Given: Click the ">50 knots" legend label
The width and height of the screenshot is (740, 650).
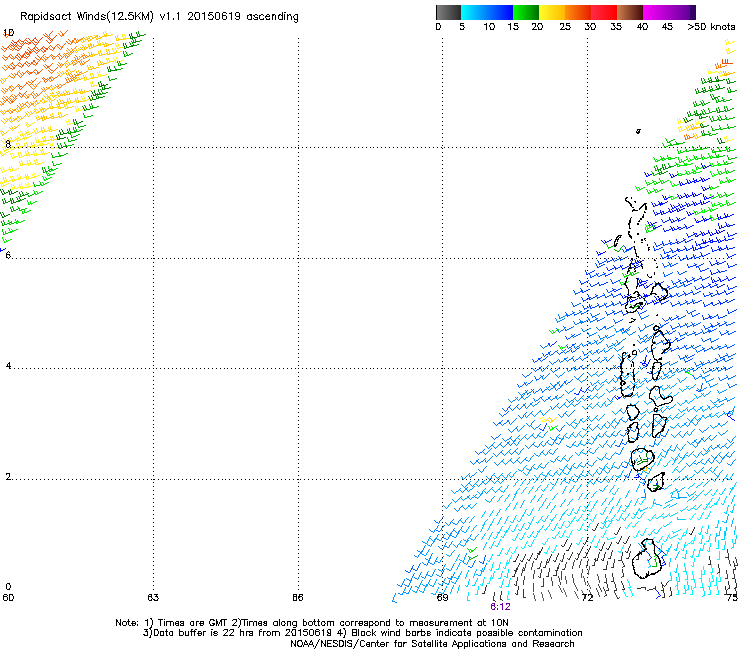Looking at the screenshot, I should (711, 27).
